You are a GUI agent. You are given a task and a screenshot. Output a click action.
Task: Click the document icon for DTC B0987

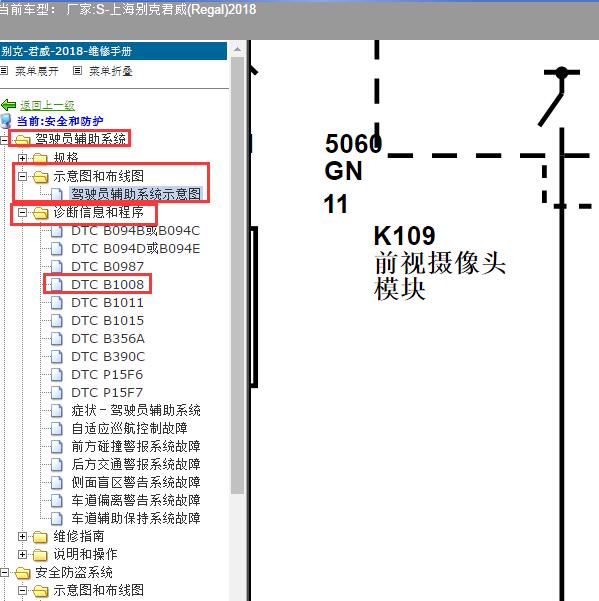(57, 267)
